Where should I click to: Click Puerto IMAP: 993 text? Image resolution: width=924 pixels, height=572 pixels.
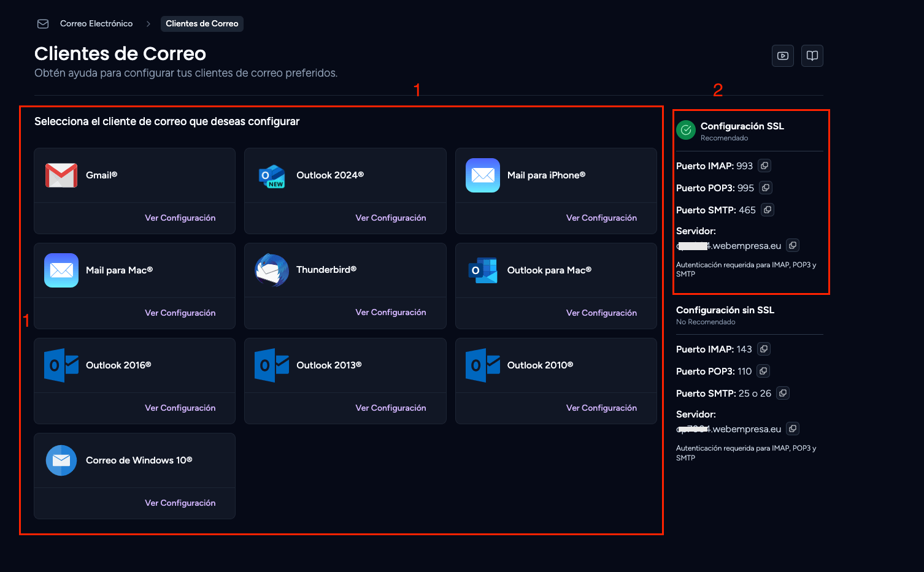(x=714, y=166)
